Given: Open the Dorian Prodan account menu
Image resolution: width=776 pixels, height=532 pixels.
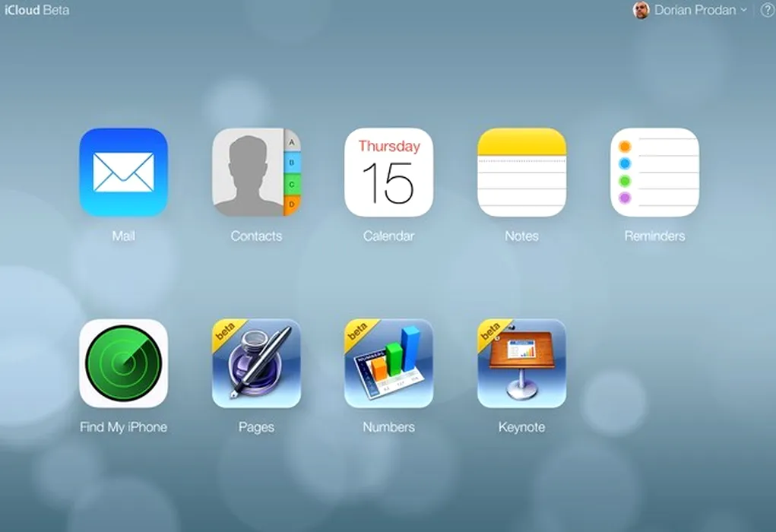Looking at the screenshot, I should [x=695, y=10].
